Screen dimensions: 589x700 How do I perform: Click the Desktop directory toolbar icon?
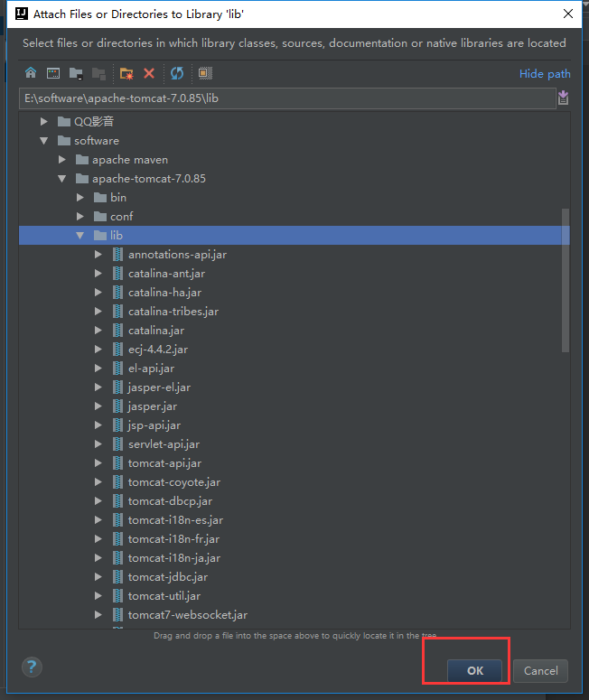[x=53, y=73]
